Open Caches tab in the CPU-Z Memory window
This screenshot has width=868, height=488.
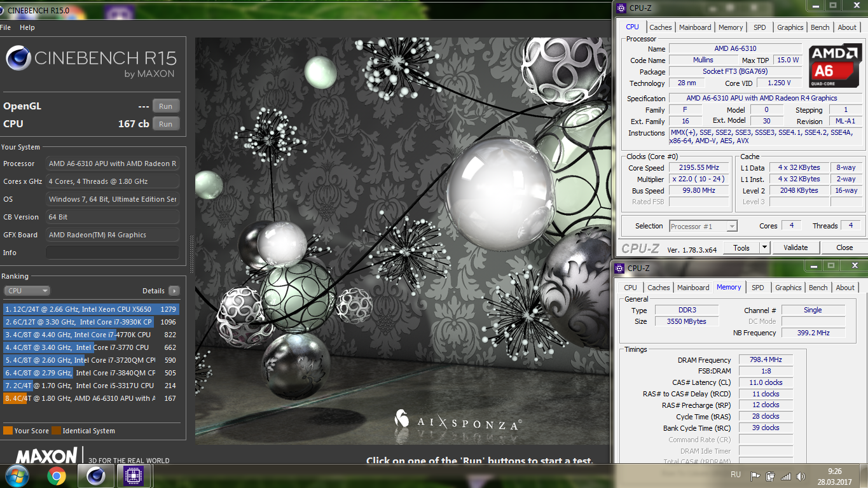coord(658,288)
